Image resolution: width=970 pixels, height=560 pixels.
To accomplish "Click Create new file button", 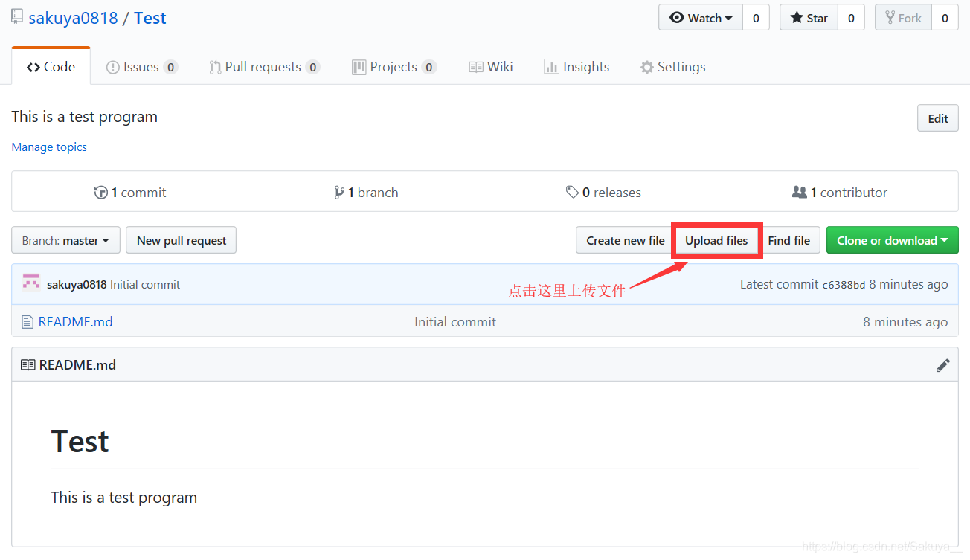I will 625,240.
